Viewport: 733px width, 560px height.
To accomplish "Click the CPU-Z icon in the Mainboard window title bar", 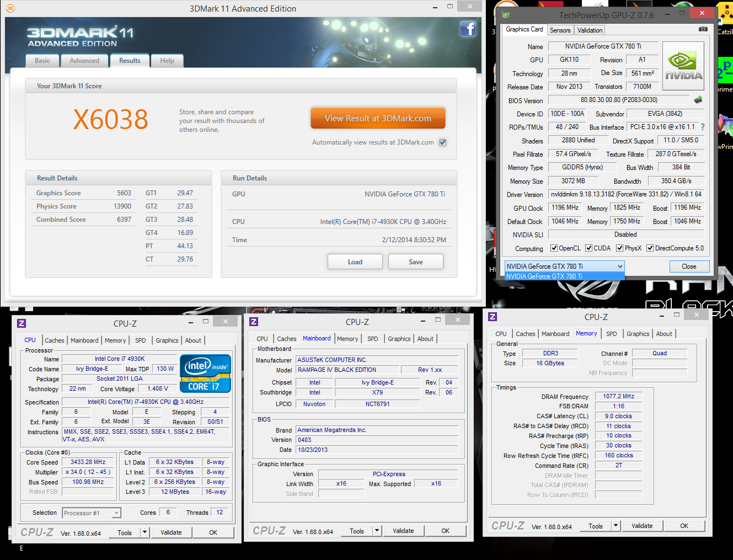I will [x=254, y=322].
